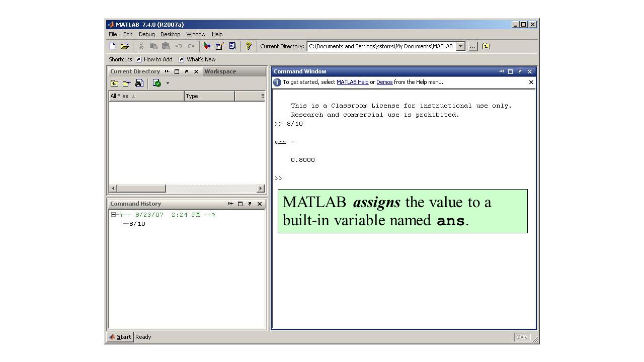Viewport: 644px width, 362px height.
Task: Sort by the Type column header
Action: point(209,96)
